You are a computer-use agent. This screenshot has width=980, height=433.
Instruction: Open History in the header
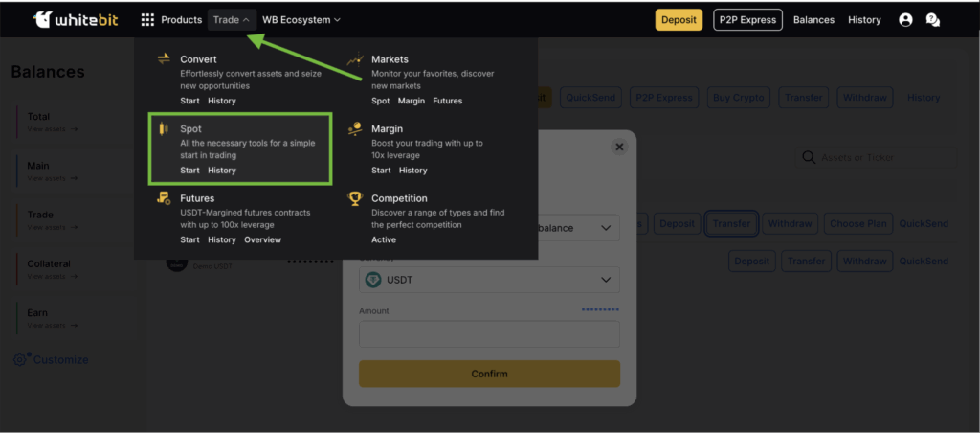(x=864, y=20)
